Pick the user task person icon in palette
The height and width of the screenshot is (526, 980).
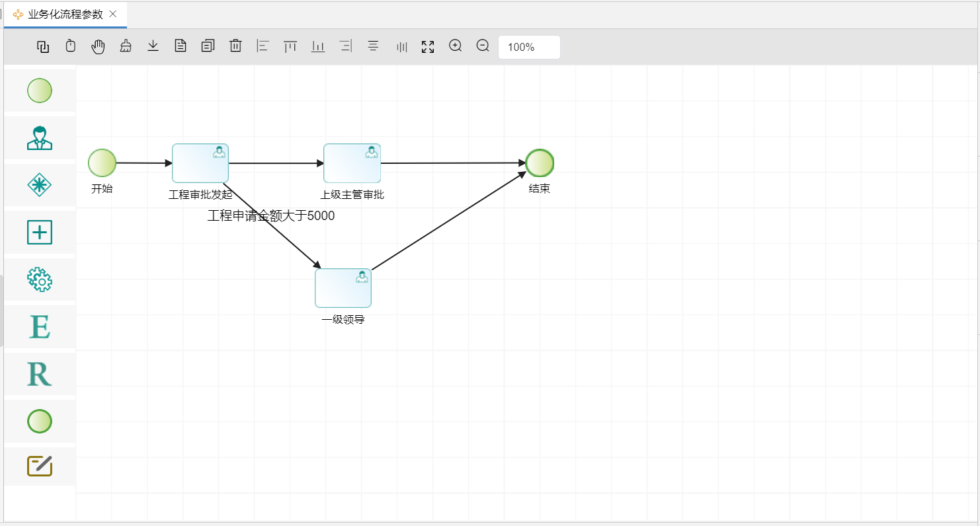click(40, 137)
